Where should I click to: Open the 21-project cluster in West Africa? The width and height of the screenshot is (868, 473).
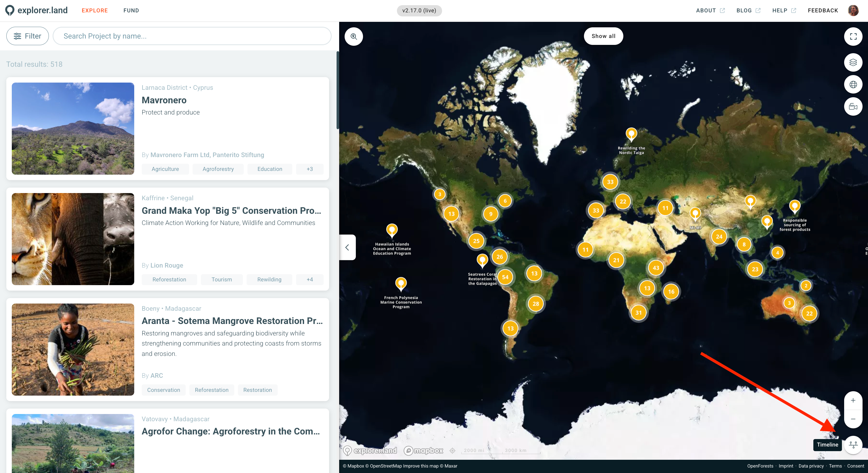(616, 260)
